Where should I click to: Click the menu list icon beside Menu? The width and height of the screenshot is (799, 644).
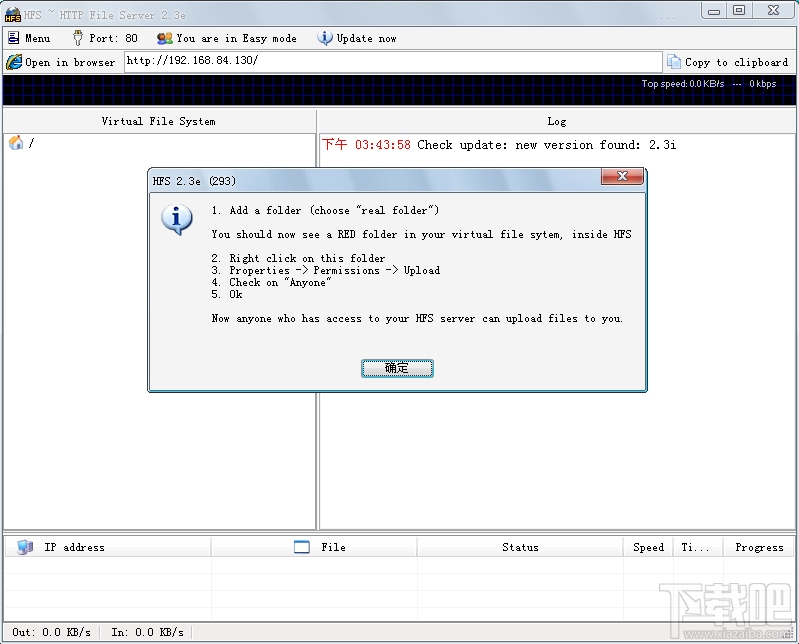pyautogui.click(x=14, y=38)
